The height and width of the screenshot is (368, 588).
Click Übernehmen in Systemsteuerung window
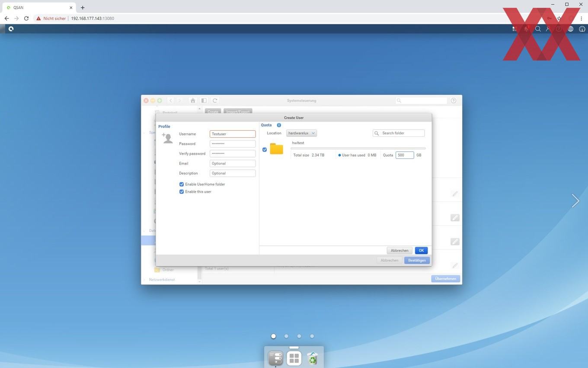click(x=445, y=279)
